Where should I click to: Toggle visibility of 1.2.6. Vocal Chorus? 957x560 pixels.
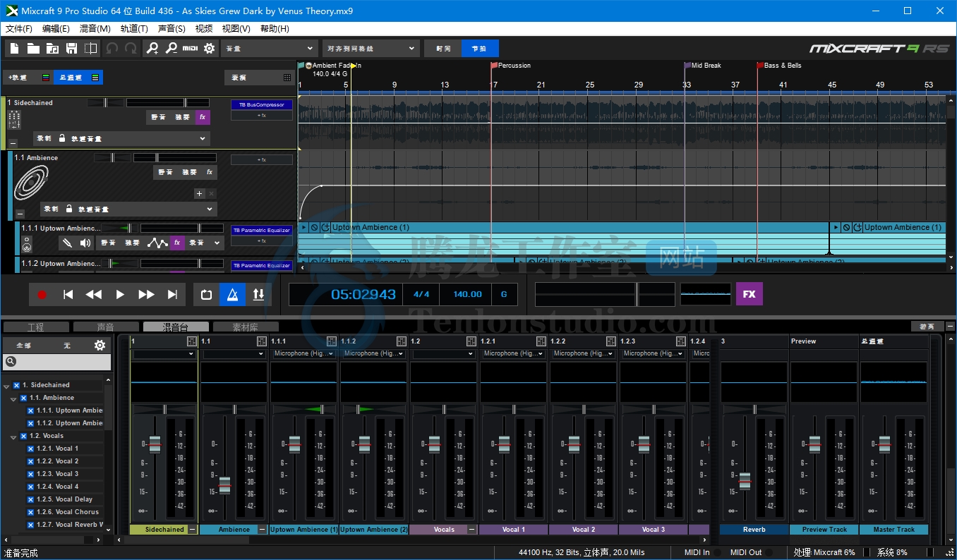pos(30,512)
